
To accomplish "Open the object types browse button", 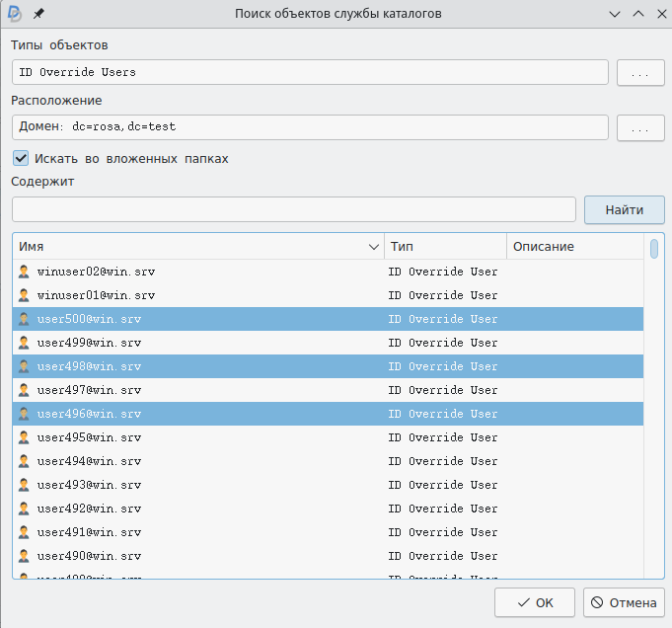I will [x=640, y=72].
